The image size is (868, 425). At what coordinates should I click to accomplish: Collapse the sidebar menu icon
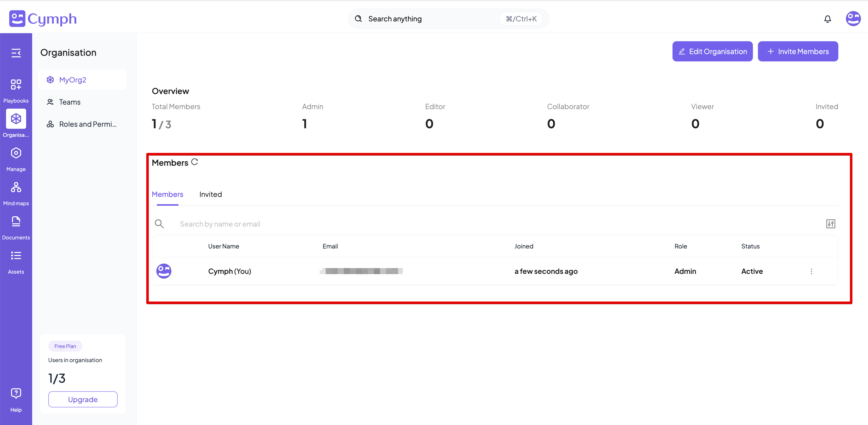click(x=16, y=53)
